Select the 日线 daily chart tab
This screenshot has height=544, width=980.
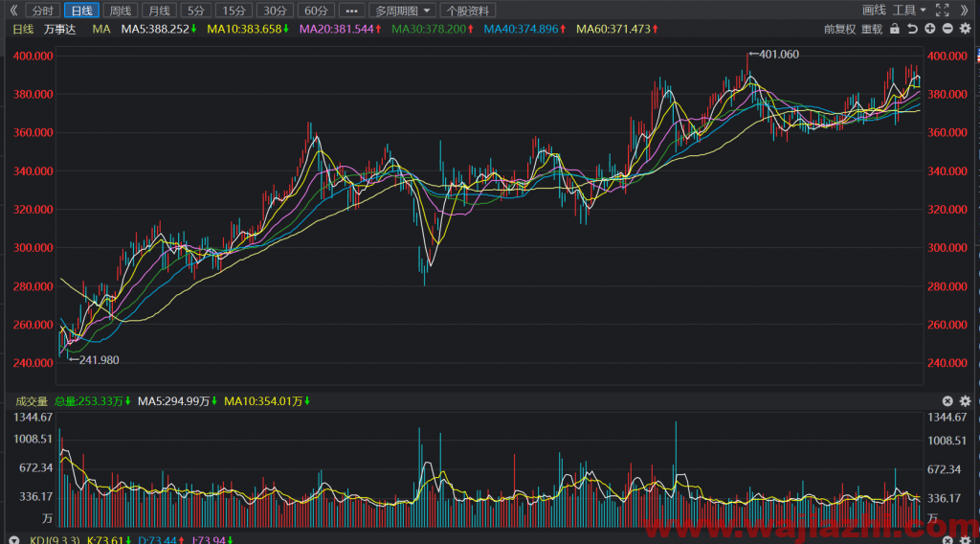(81, 11)
